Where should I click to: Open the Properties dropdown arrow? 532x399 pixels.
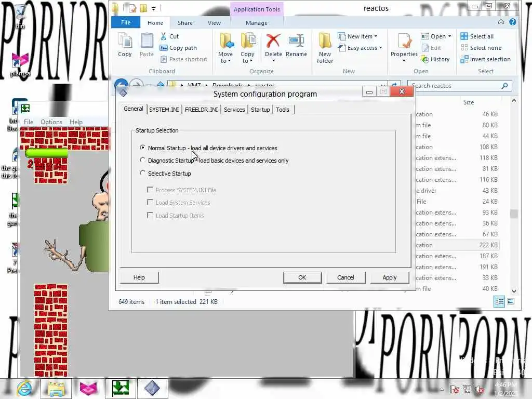[404, 61]
